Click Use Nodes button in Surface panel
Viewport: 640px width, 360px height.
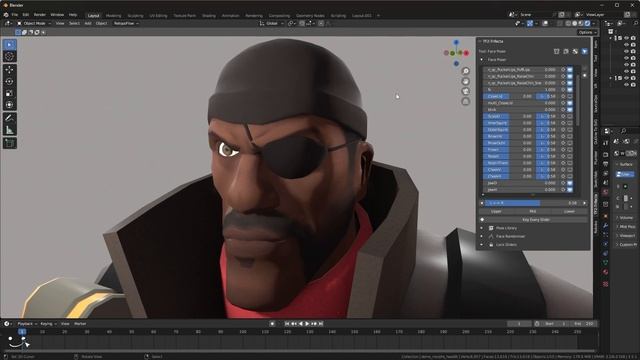(625, 174)
